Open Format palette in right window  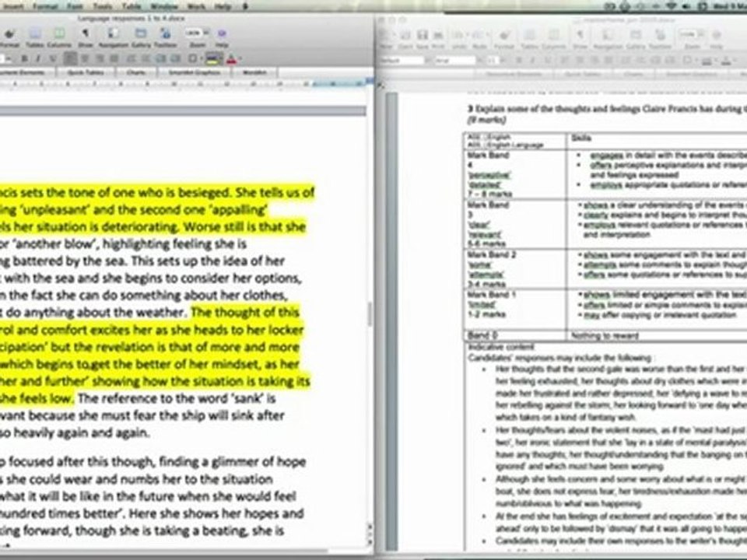(x=504, y=35)
